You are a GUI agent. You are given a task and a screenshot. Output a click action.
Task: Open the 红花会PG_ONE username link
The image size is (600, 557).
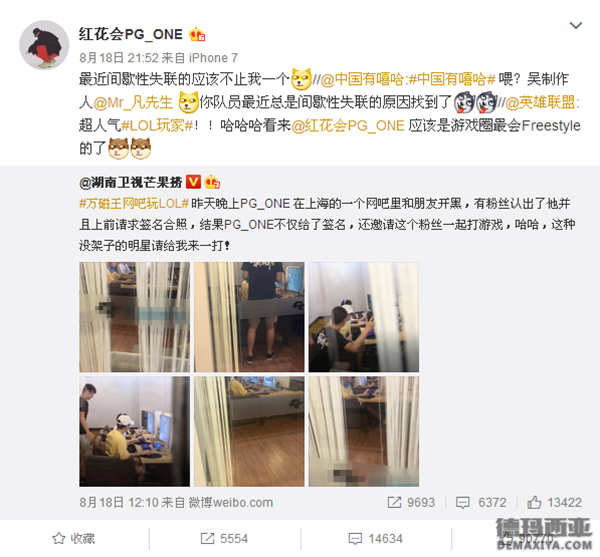point(130,34)
